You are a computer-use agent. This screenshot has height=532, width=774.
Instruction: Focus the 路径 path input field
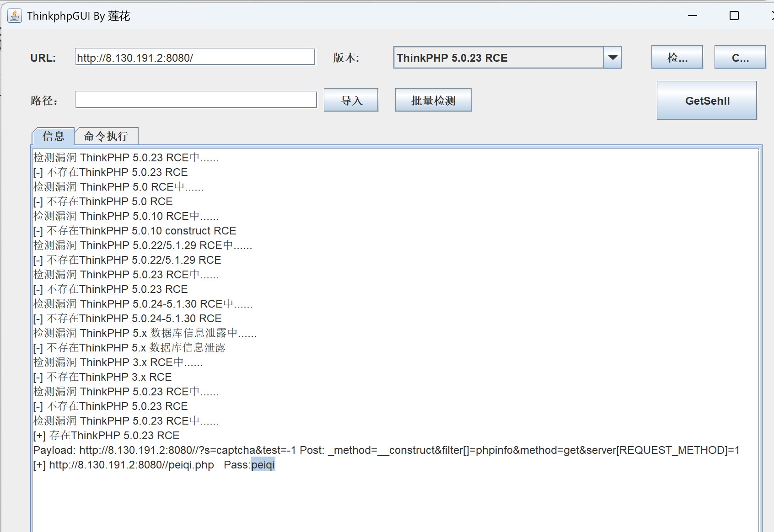click(196, 100)
